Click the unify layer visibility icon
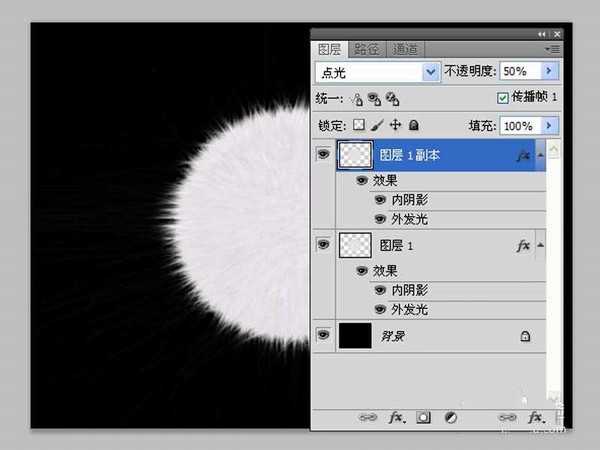Screen dimensions: 600x450 (374, 98)
